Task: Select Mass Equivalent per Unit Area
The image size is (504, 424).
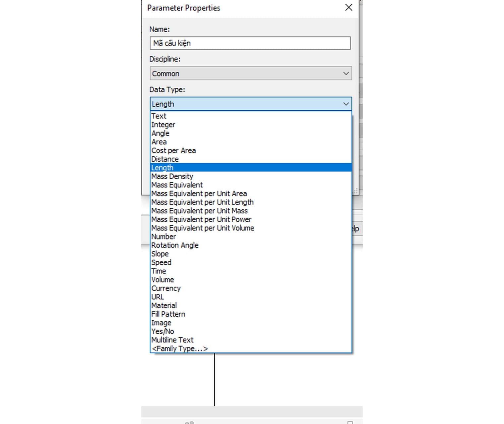Action: [251, 193]
